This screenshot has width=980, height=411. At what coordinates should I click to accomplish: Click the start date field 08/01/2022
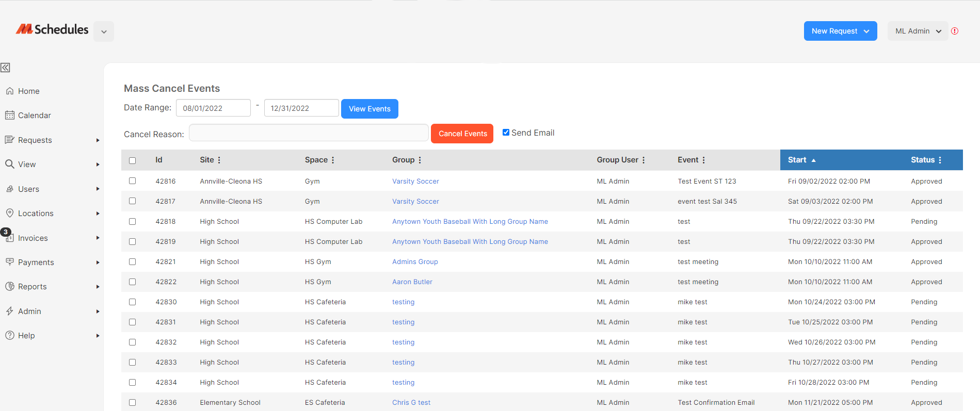(213, 108)
